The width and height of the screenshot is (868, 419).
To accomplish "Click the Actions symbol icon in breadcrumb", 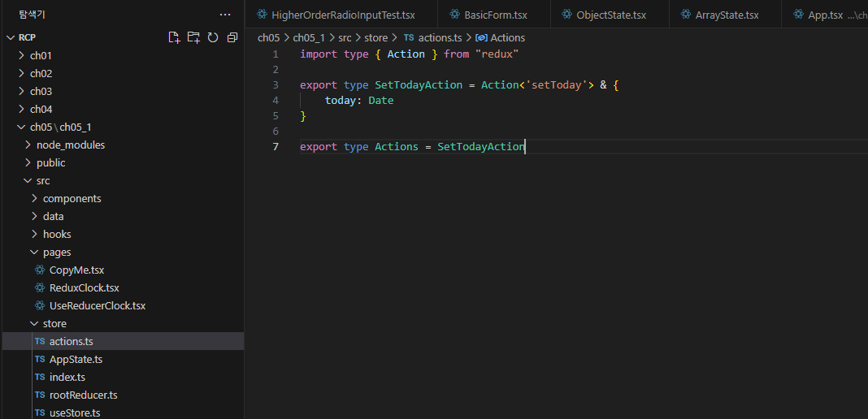I will tap(481, 37).
